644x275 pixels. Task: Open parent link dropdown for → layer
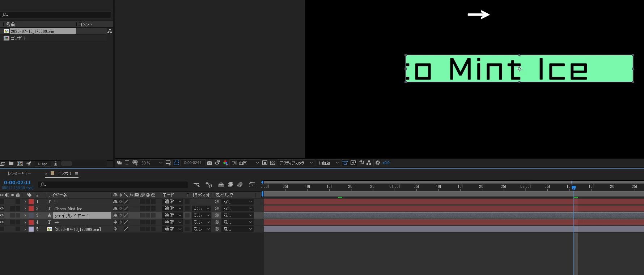pos(237,222)
